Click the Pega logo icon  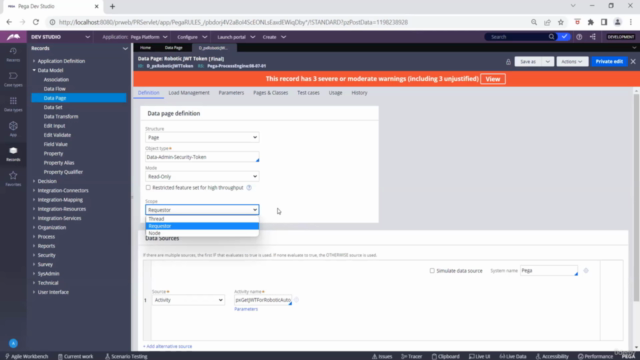pos(13,37)
